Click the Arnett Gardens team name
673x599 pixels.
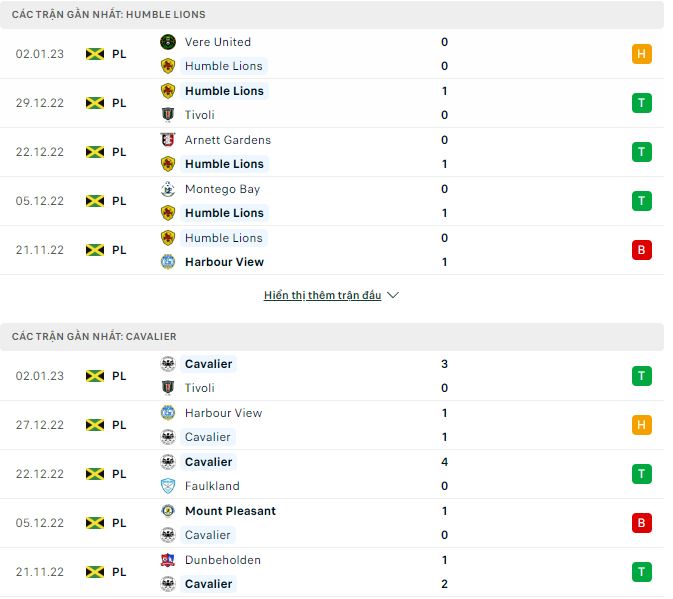click(228, 140)
